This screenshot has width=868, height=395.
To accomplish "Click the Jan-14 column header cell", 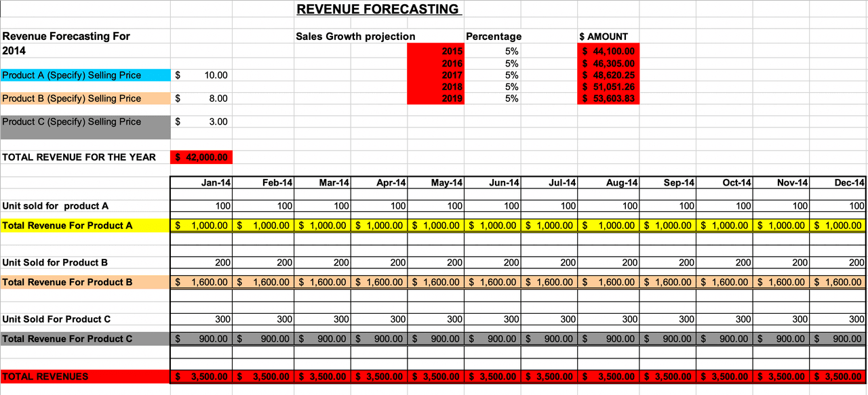I will (201, 182).
